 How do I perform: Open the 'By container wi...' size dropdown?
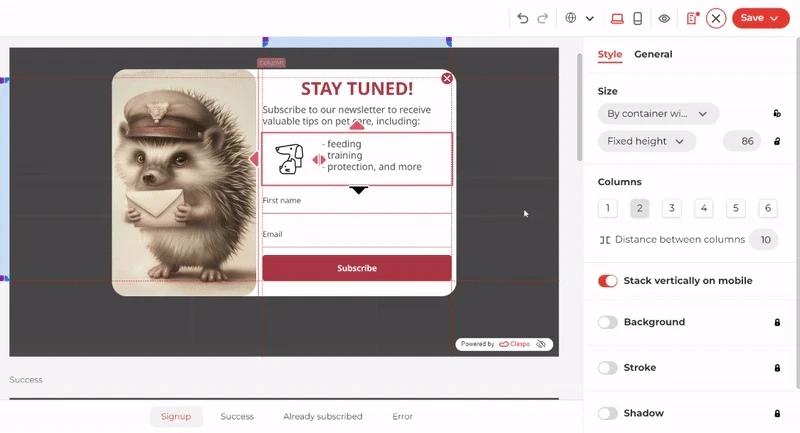click(x=658, y=114)
